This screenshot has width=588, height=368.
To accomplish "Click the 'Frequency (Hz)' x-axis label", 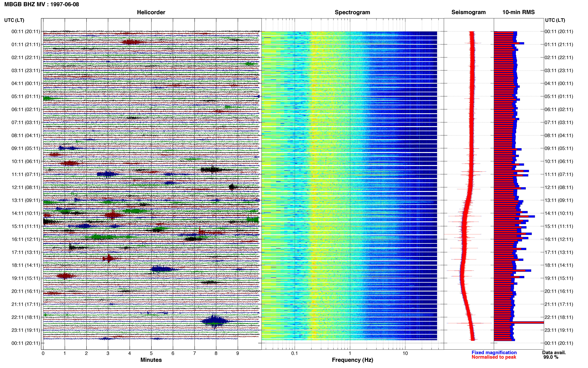I will (352, 360).
